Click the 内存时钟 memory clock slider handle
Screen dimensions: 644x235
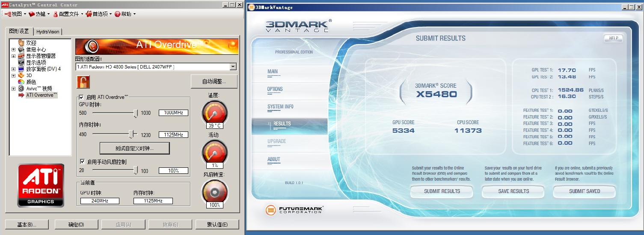tap(131, 134)
